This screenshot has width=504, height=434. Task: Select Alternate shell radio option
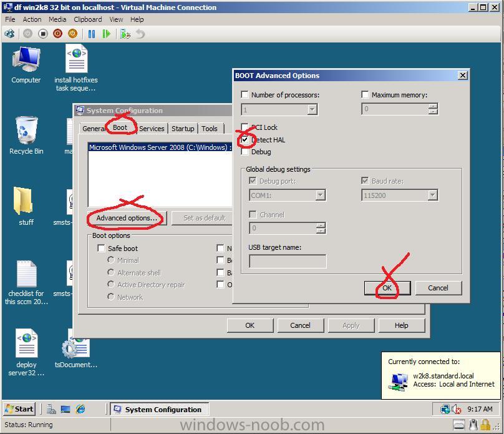tap(111, 272)
